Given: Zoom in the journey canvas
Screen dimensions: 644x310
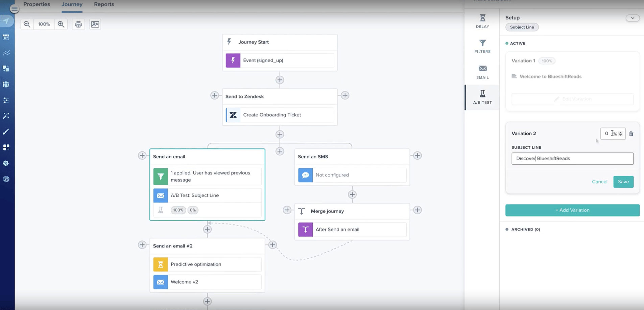Looking at the screenshot, I should [61, 24].
